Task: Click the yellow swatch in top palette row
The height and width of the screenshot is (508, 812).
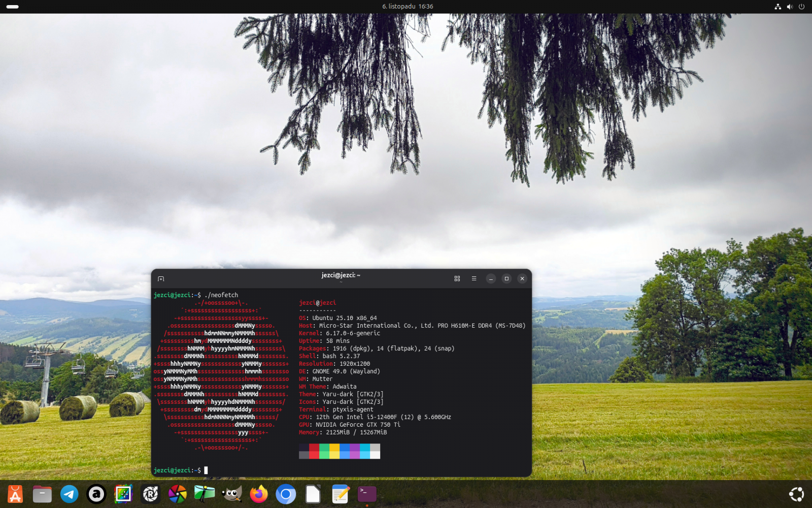Action: tap(334, 448)
